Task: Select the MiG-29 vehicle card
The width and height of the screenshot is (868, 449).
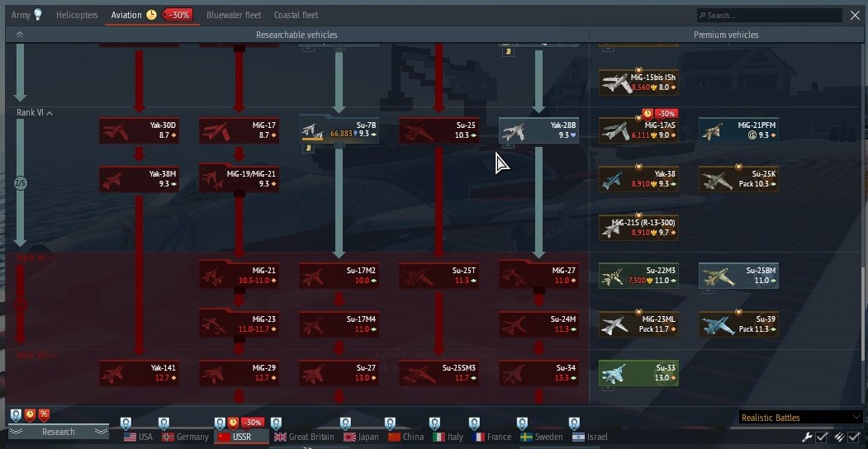Action: [x=239, y=373]
